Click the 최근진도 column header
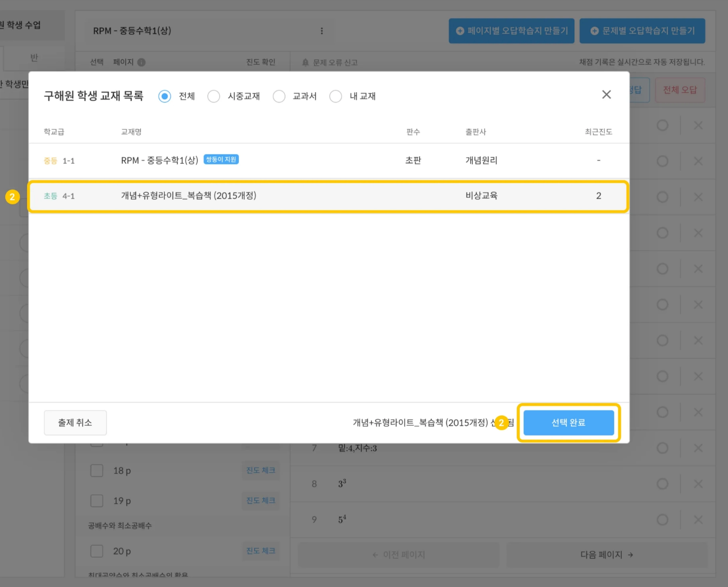 (x=599, y=132)
